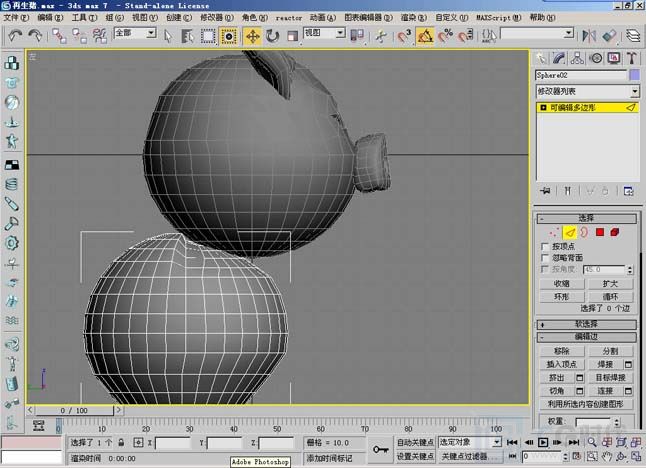
Task: Enable the 忽略背面 checkbox
Action: [545, 258]
